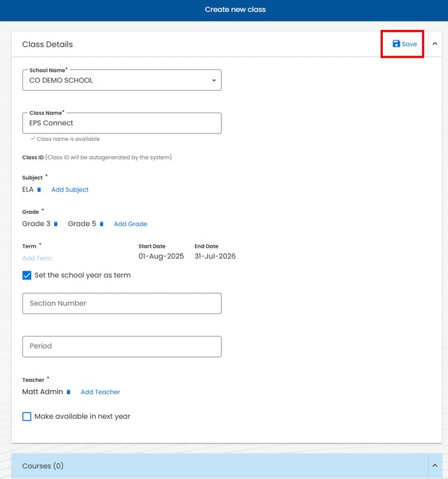The width and height of the screenshot is (448, 479).
Task: Click the Add Grade link
Action: click(x=130, y=224)
